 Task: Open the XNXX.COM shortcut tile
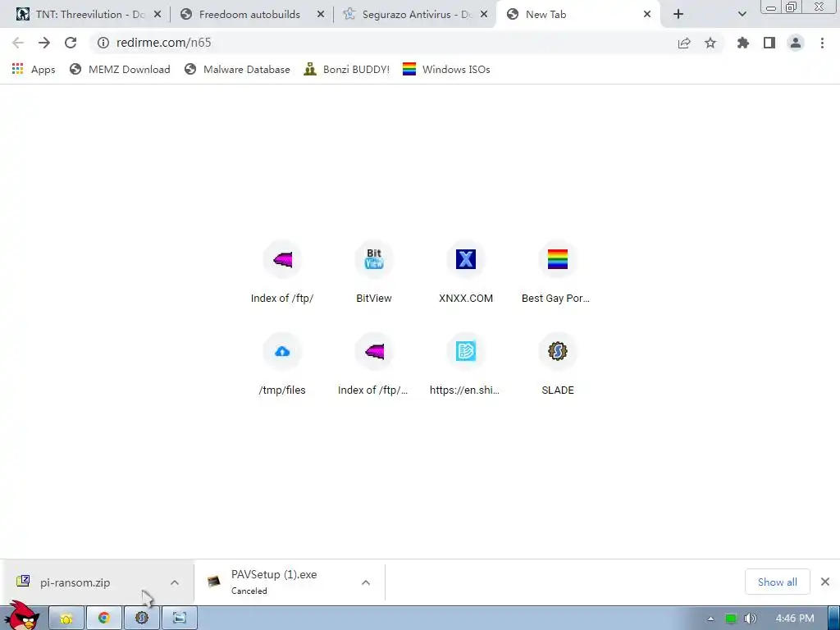click(x=466, y=273)
